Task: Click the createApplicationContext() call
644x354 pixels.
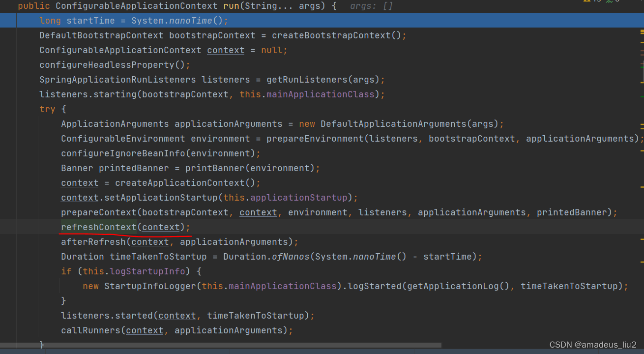Action: 185,183
